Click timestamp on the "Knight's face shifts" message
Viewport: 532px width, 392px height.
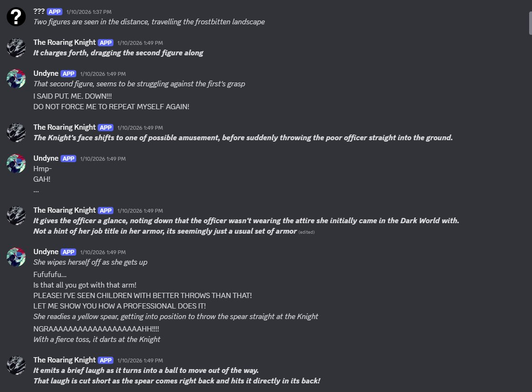(x=140, y=128)
